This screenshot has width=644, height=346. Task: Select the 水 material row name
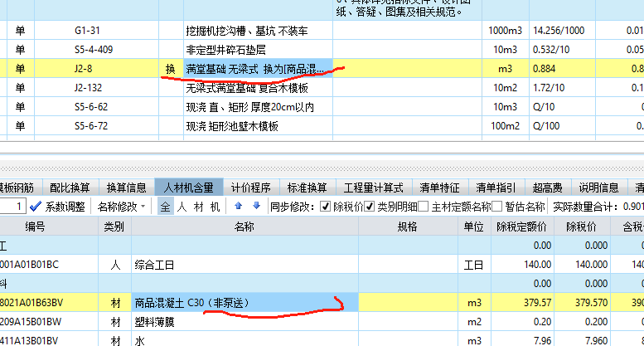pyautogui.click(x=245, y=340)
